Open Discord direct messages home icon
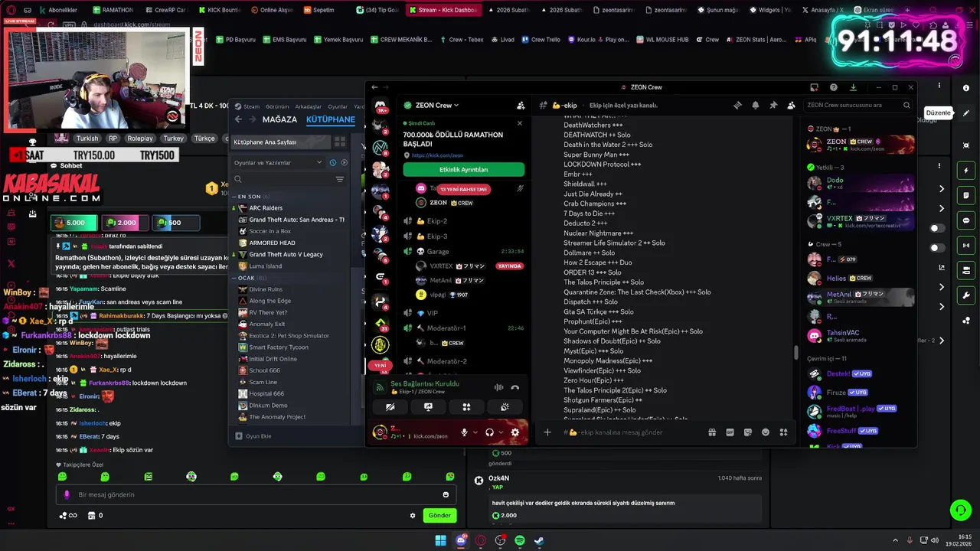Viewport: 980px width, 551px height. [x=380, y=105]
